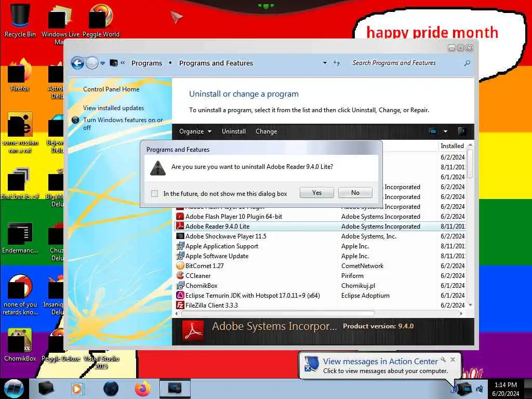Viewport: 532px width, 399px height.
Task: Click Adobe PDF icon in details pane
Action: click(x=193, y=330)
